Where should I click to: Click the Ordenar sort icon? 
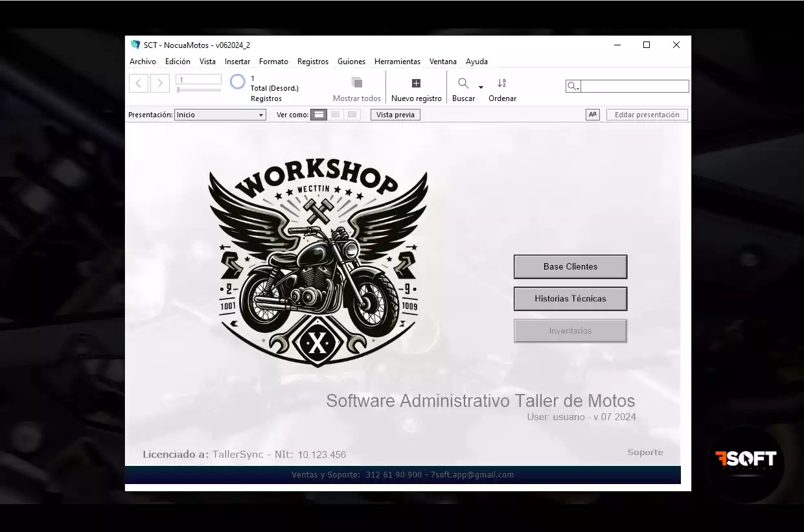pyautogui.click(x=501, y=83)
